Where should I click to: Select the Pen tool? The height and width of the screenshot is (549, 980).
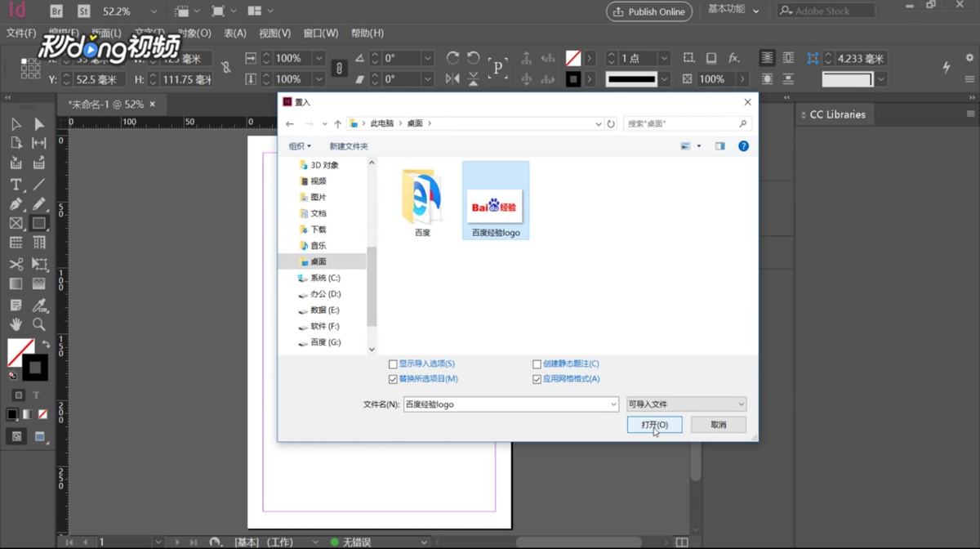point(16,204)
